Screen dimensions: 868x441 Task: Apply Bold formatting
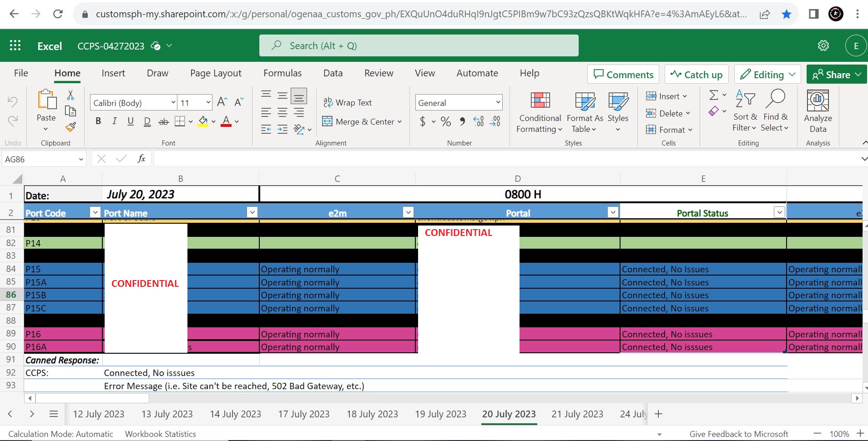coord(98,121)
